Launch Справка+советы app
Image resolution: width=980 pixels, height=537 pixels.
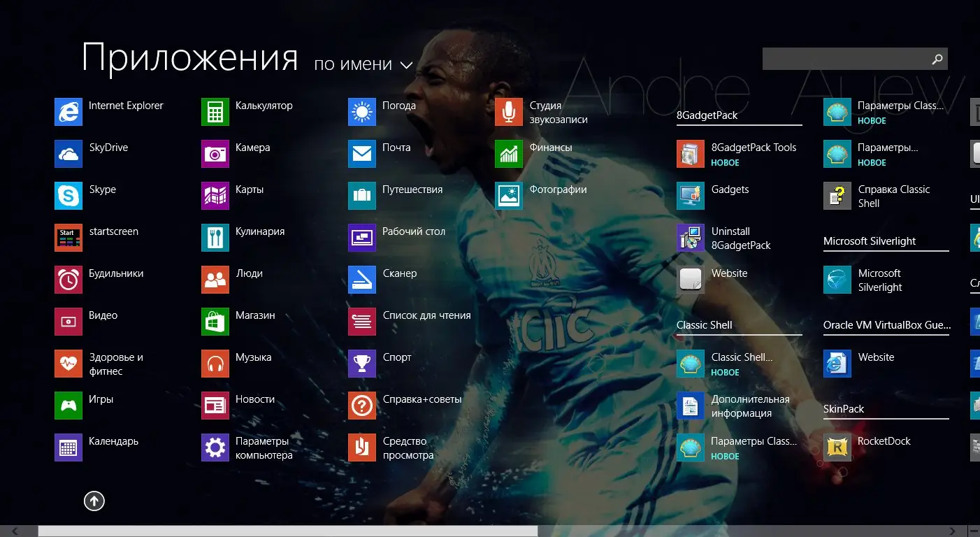[x=405, y=406]
